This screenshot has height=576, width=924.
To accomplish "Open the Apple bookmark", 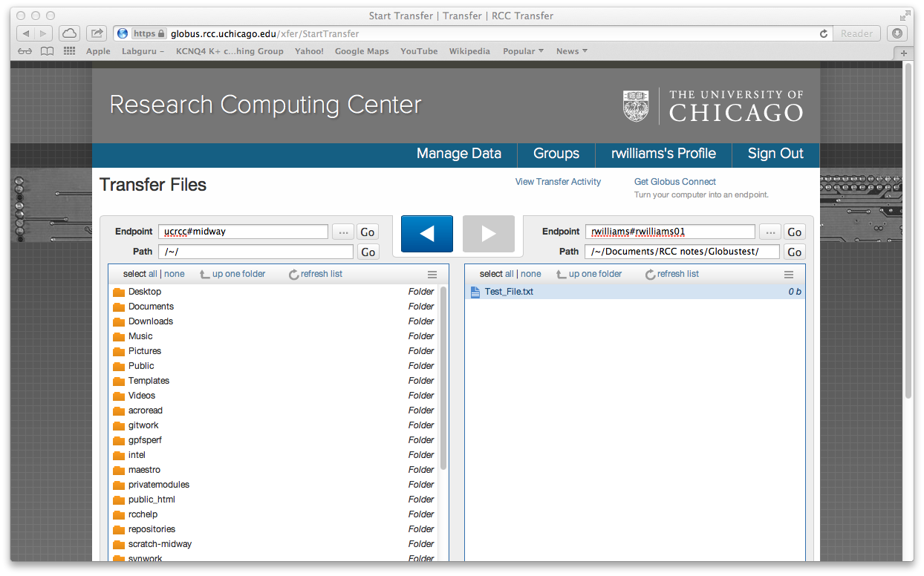I will click(98, 51).
